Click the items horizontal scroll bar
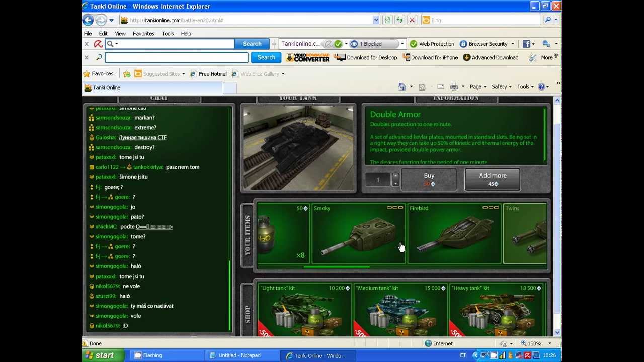644x362 pixels. pyautogui.click(x=337, y=267)
